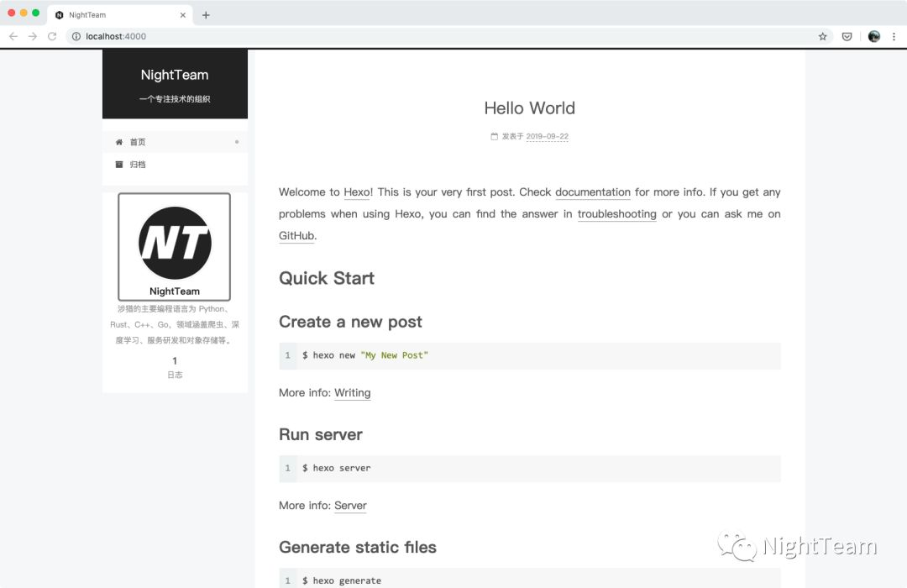This screenshot has height=588, width=907.
Task: Click the Run server heading
Action: 321,434
